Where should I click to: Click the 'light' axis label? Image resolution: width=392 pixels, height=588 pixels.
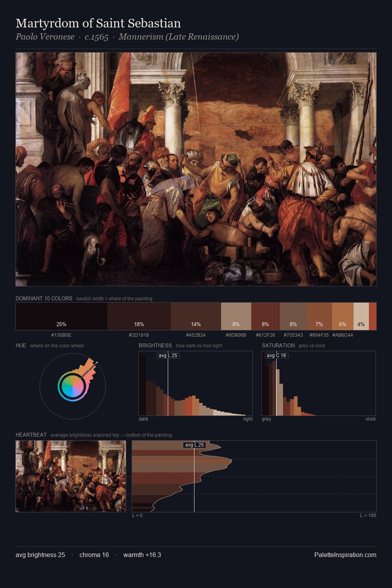[x=248, y=419]
